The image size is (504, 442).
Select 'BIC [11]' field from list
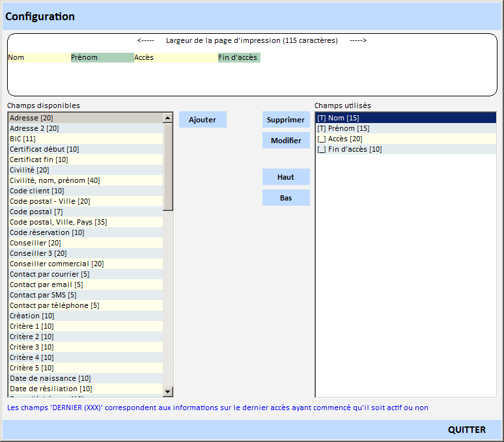tap(85, 139)
